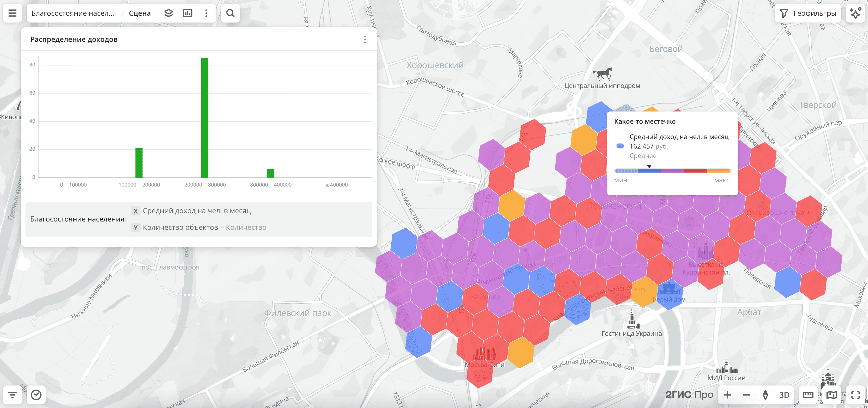Open Распределение доходов widget options menu
868x408 pixels.
coord(365,39)
